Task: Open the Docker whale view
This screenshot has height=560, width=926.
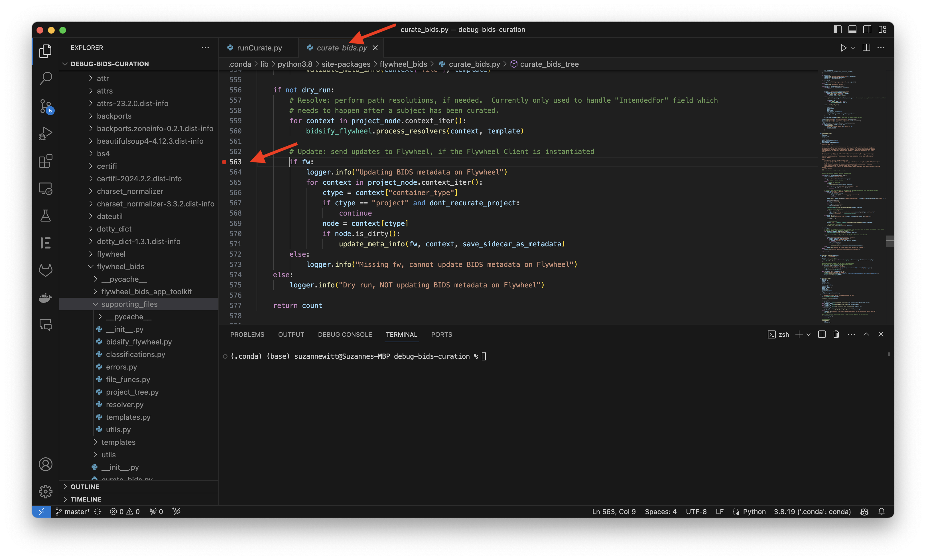Action: tap(46, 298)
